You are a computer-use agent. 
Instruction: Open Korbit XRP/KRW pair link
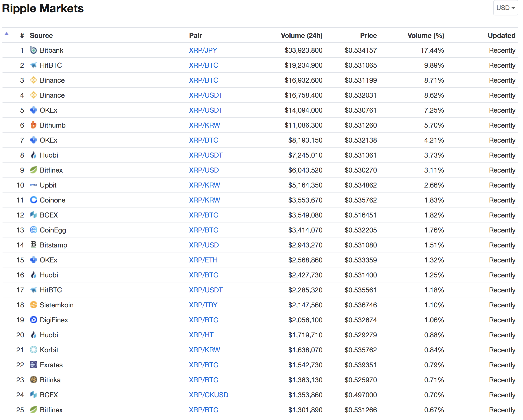(204, 350)
